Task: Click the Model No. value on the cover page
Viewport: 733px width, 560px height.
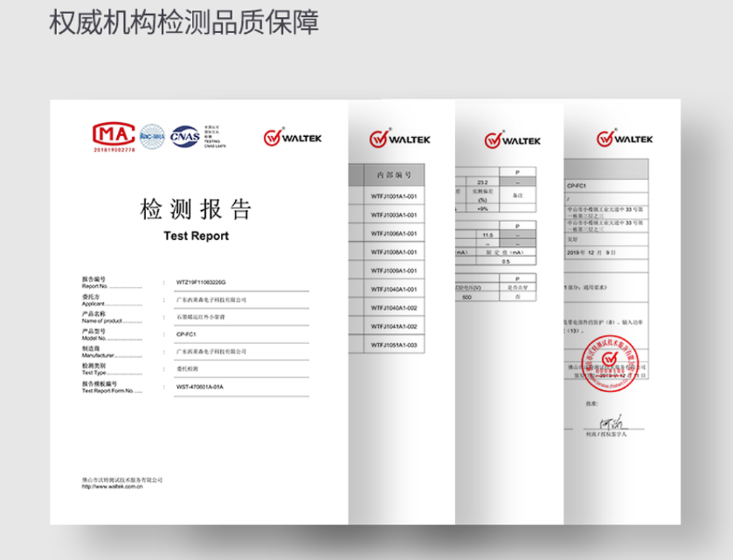Action: 186,334
